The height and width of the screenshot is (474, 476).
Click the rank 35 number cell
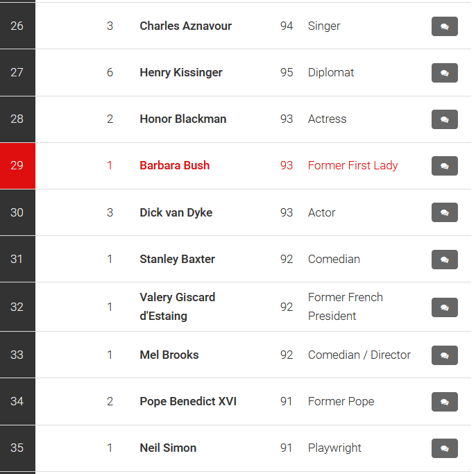(x=17, y=448)
